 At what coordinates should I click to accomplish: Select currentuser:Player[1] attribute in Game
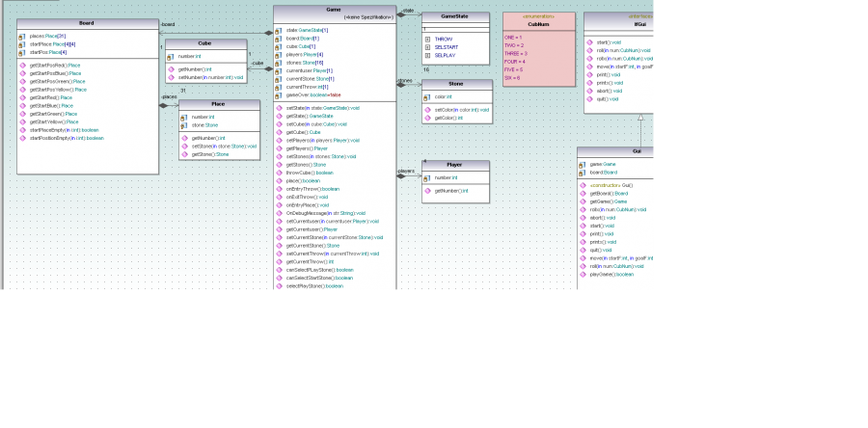click(x=309, y=70)
